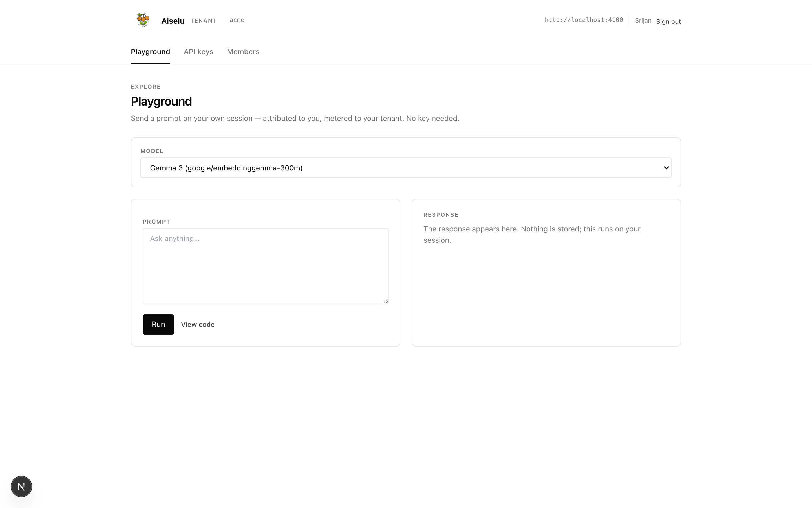Click into the Ask anything prompt field
Viewport: 812px width, 508px height.
[265, 266]
